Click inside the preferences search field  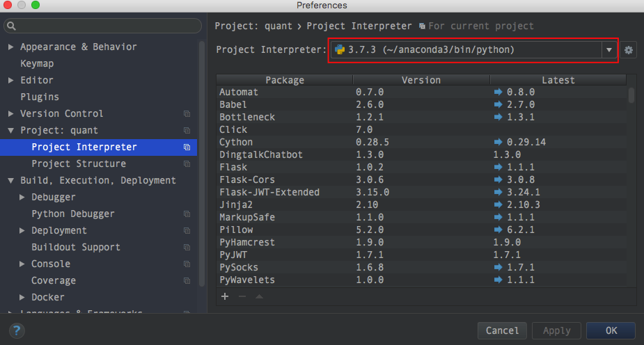coord(104,26)
